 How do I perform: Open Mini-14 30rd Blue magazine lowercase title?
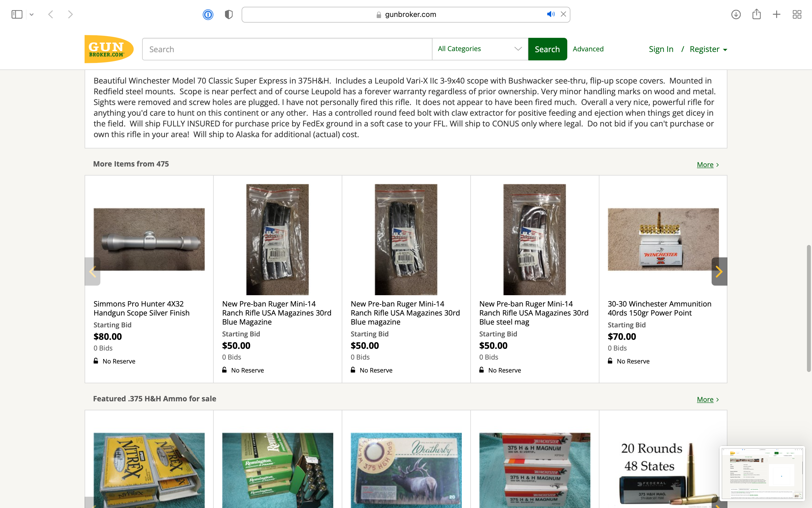pos(405,313)
